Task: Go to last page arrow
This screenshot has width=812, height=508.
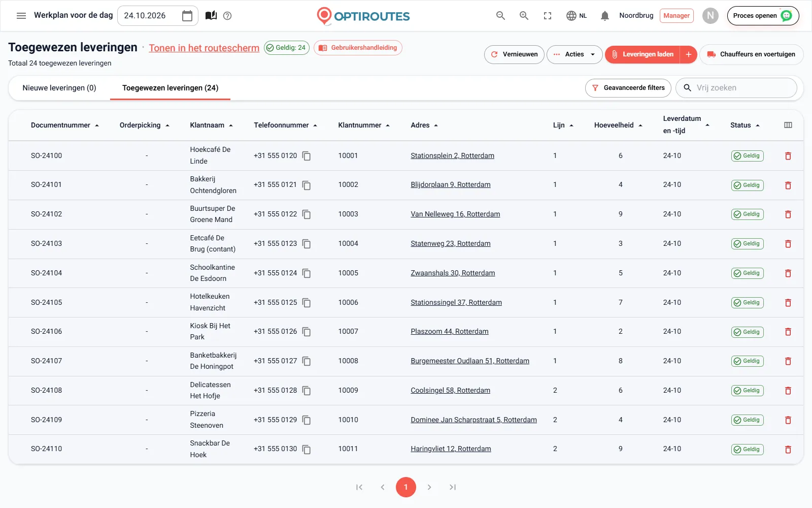Action: [x=453, y=487]
